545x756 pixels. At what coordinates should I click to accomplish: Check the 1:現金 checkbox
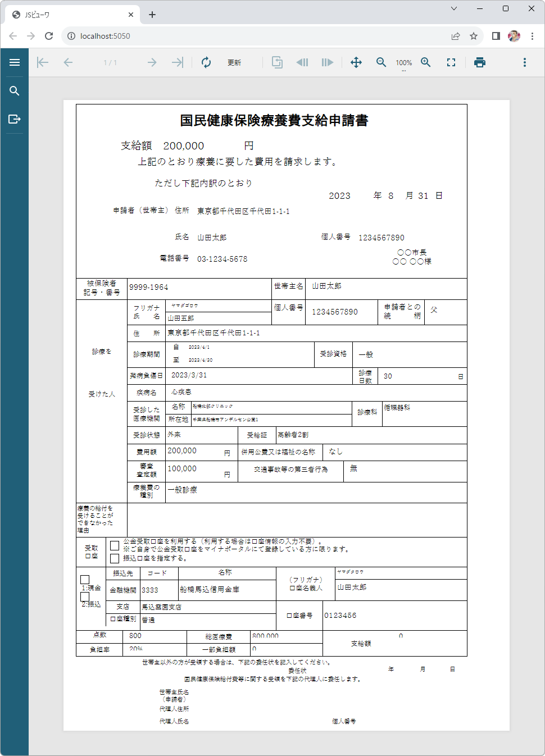click(85, 580)
